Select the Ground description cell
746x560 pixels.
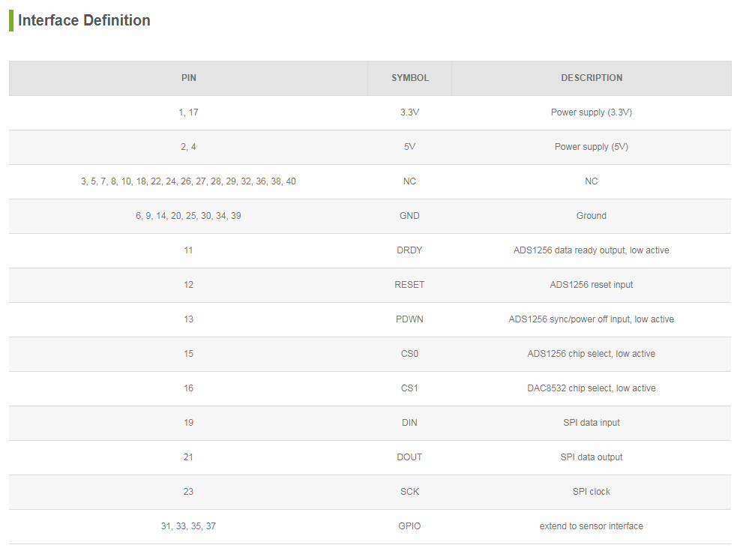[x=592, y=216]
